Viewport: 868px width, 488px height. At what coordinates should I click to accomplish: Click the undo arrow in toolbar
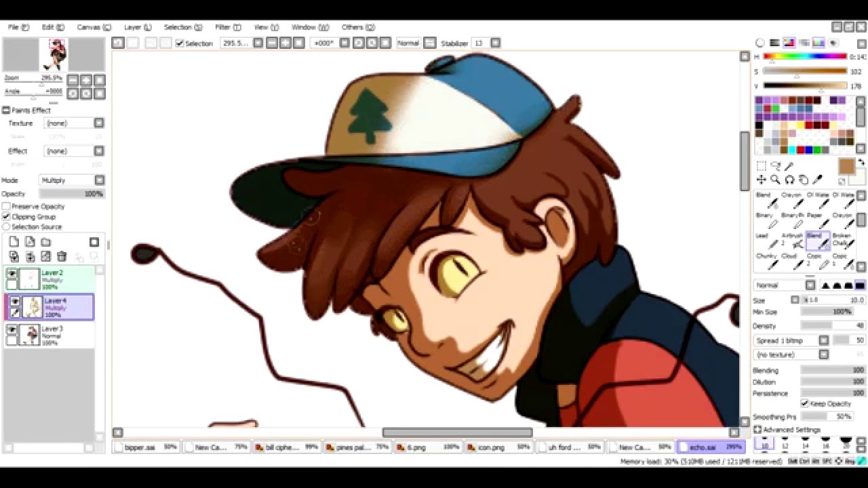(x=118, y=43)
